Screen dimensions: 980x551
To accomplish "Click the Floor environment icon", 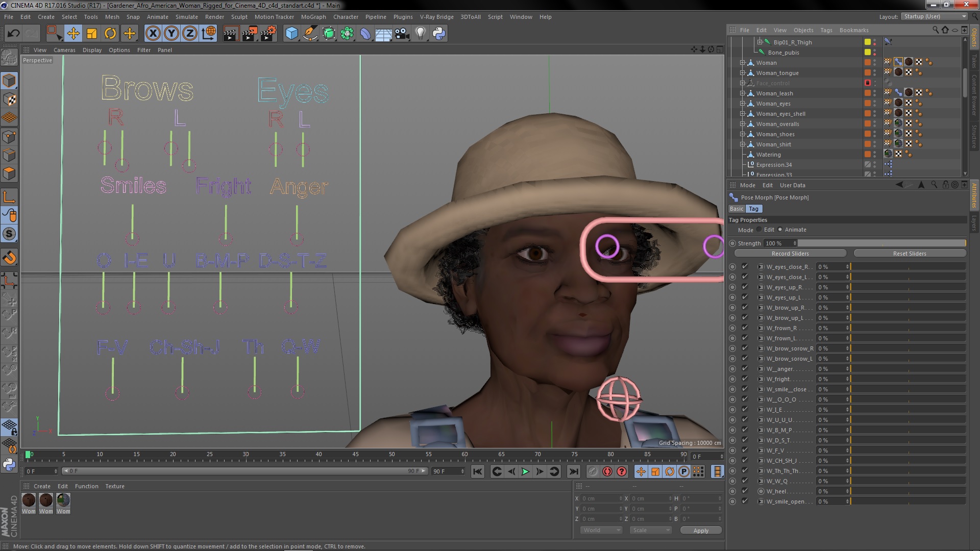I will [384, 34].
